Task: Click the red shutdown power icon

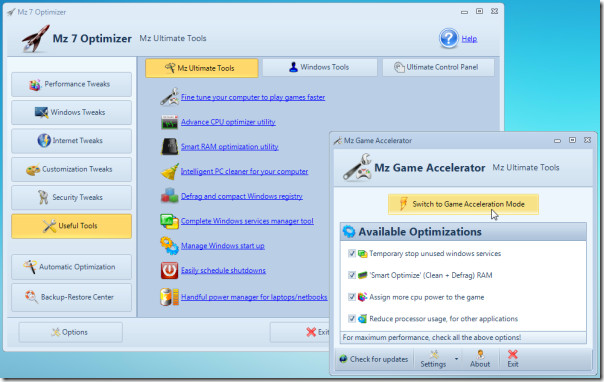Action: pyautogui.click(x=169, y=270)
